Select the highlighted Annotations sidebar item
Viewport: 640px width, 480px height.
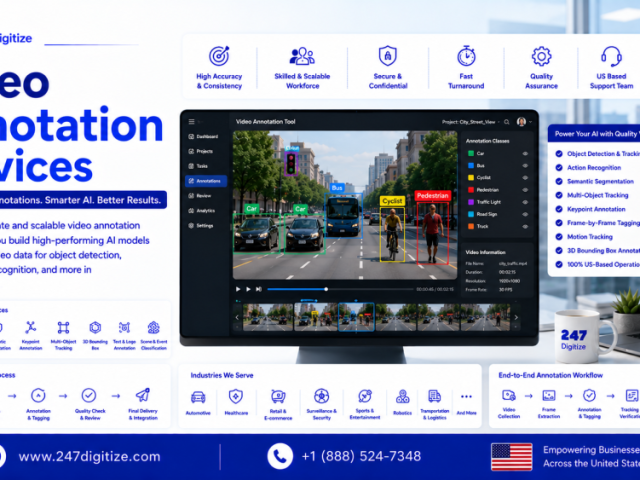point(206,181)
